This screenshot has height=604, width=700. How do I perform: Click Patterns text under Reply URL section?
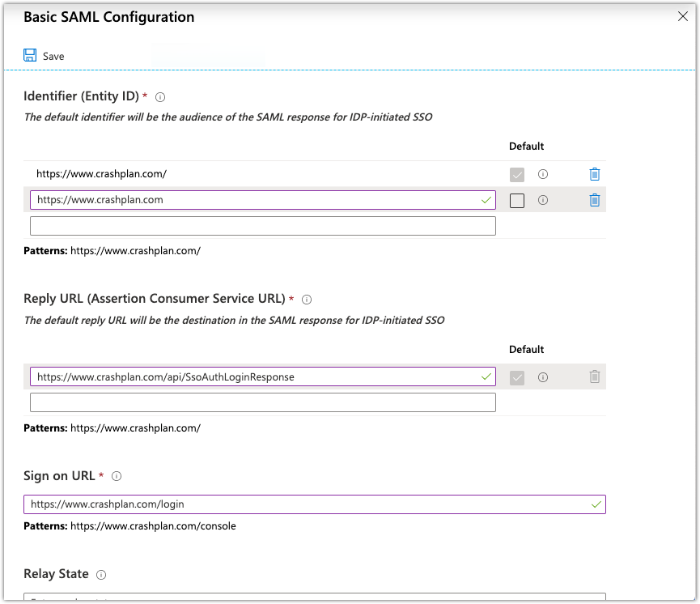(x=112, y=428)
